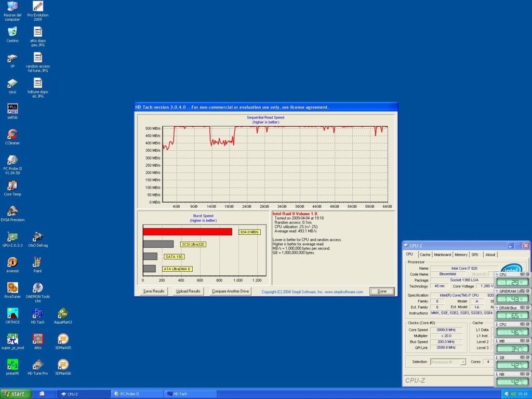Click the Intel Raid 0 Volume 1.0 heading
This screenshot has height=399, width=532.
click(x=295, y=214)
